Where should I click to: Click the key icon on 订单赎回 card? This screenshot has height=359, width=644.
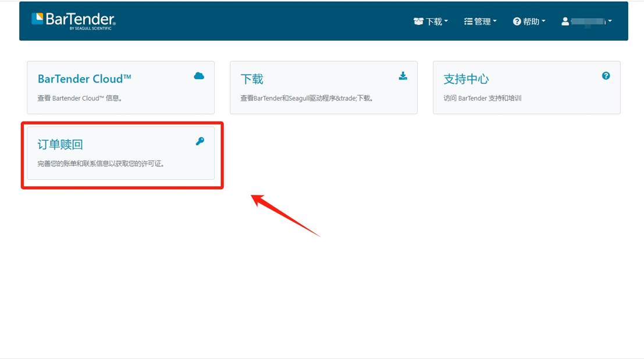click(x=200, y=141)
